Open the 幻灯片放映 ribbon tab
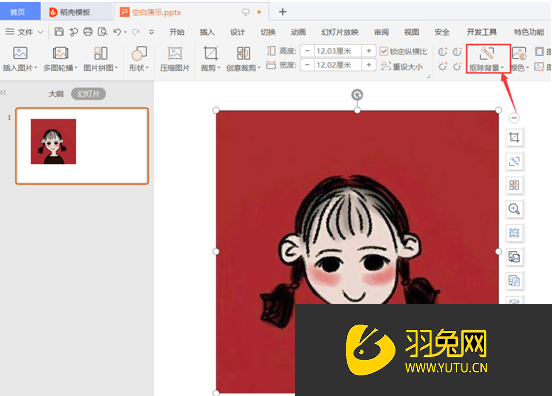Viewport: 552px width, 396px height. tap(340, 32)
